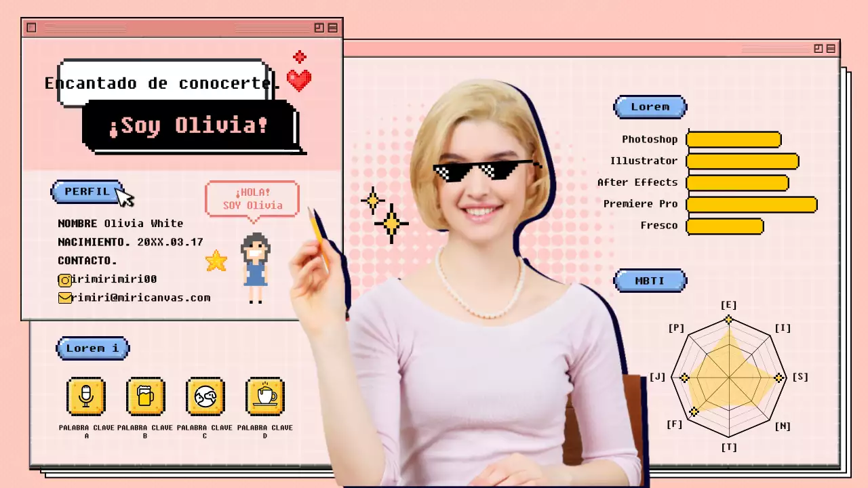The image size is (868, 488).
Task: Click the ¡Soy Olivia! black banner
Action: pos(189,125)
